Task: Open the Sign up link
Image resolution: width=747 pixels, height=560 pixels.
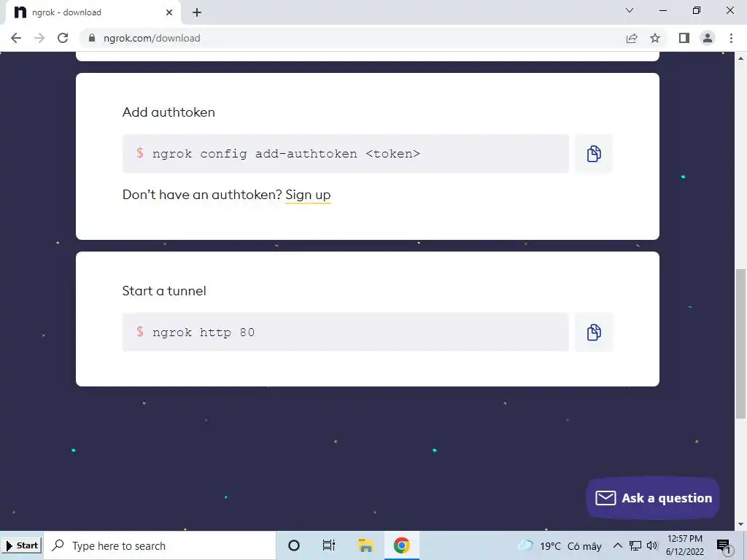Action: (308, 195)
